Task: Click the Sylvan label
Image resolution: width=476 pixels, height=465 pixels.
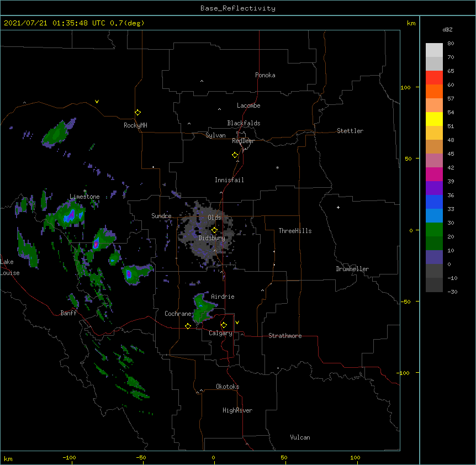Action: click(x=215, y=135)
